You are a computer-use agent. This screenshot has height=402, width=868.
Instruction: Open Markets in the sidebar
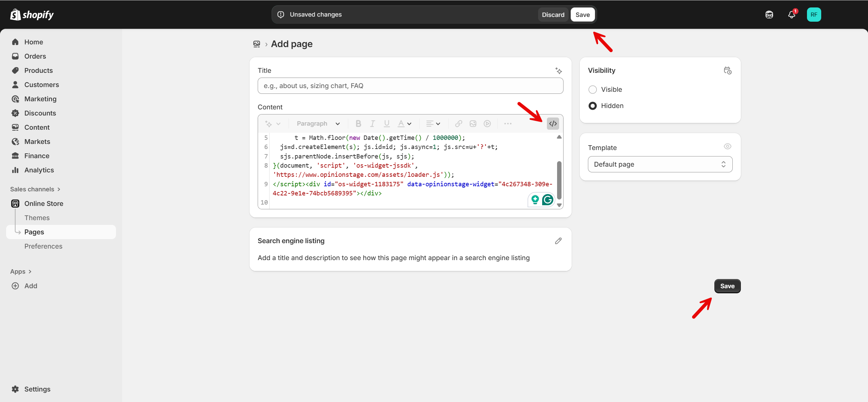pyautogui.click(x=61, y=142)
